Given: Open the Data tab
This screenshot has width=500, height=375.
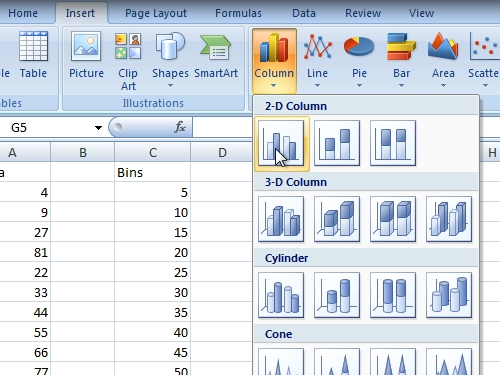Looking at the screenshot, I should pos(304,13).
